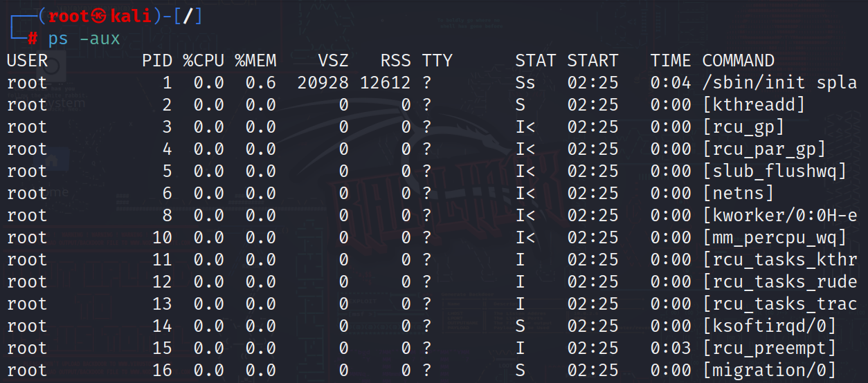The image size is (868, 383).
Task: Select the [slub_flushwq] command text
Action: (774, 171)
